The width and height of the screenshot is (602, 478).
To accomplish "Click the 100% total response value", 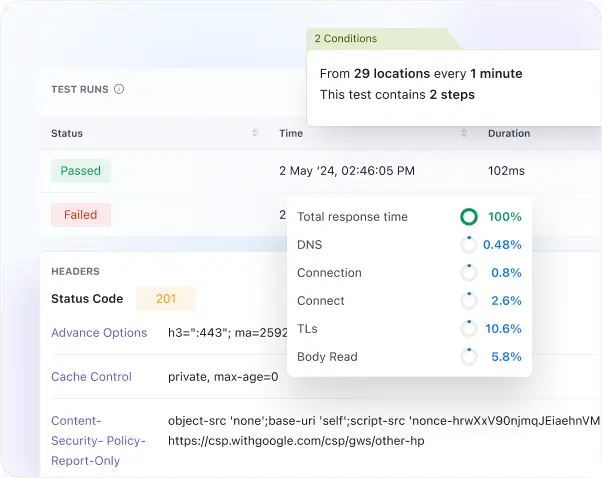I will pos(504,217).
